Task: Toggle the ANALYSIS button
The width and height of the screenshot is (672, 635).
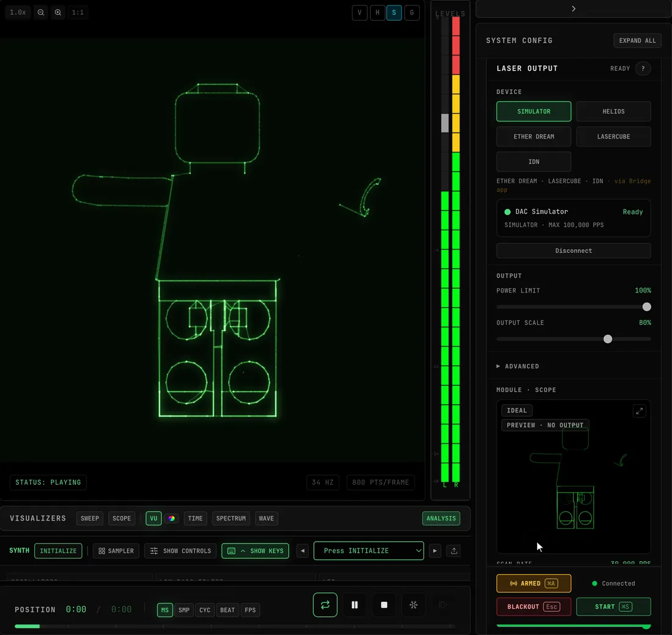Action: pos(441,518)
